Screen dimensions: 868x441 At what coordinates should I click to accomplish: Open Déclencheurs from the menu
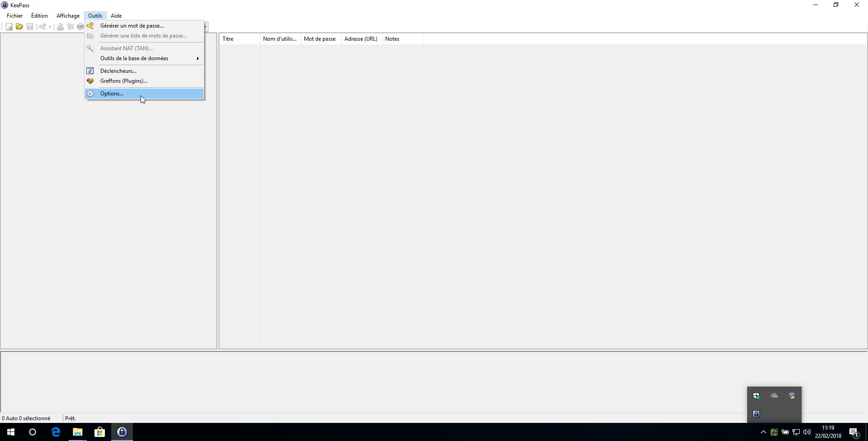[145, 71]
